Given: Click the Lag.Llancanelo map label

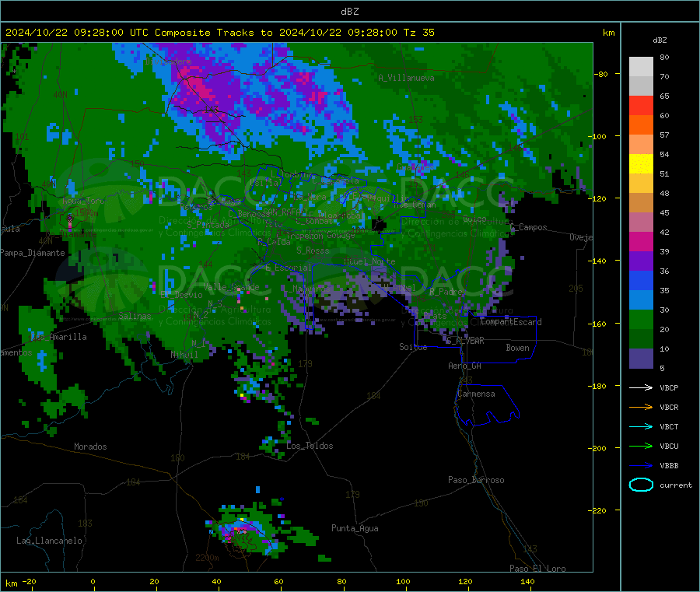Looking at the screenshot, I should (49, 541).
